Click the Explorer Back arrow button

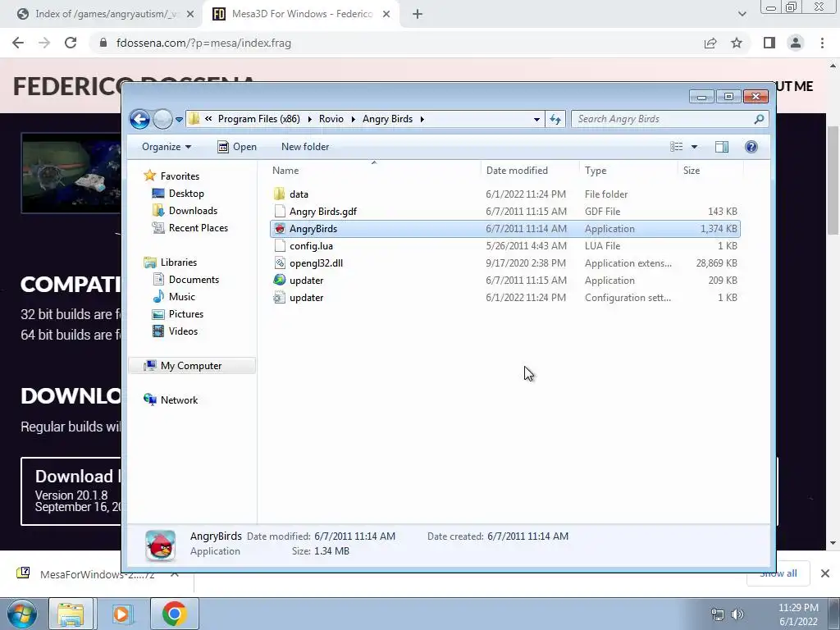pyautogui.click(x=139, y=119)
